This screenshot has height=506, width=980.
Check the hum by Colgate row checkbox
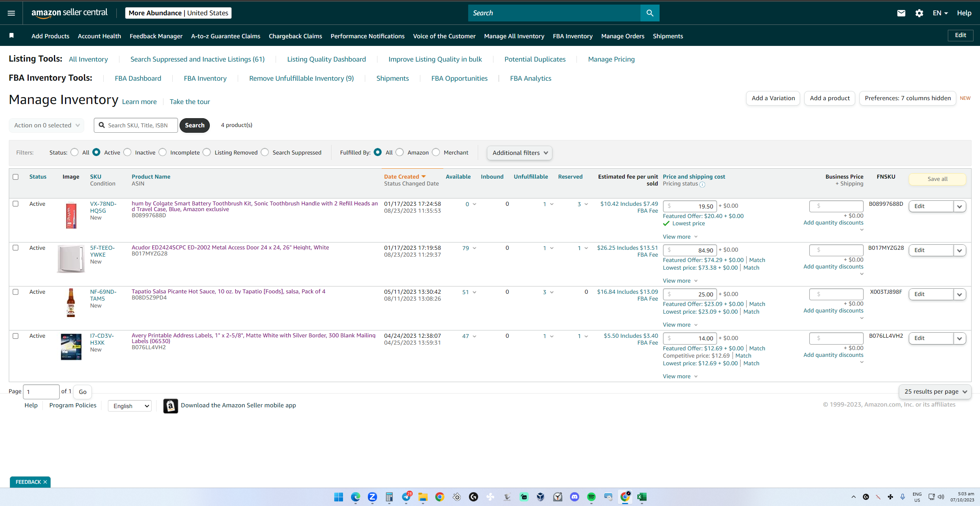click(x=16, y=204)
